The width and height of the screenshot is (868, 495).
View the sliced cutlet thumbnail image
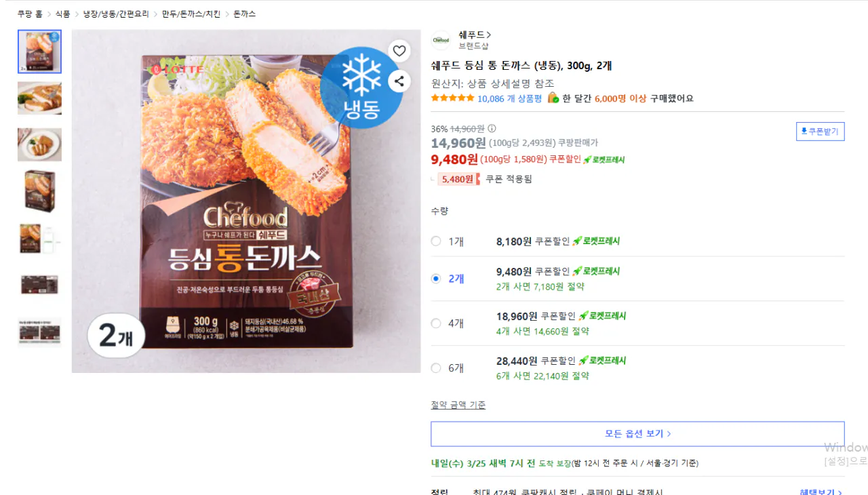[39, 98]
